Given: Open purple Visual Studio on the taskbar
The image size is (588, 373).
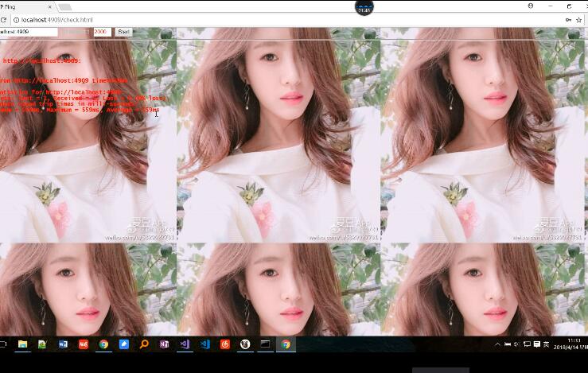Looking at the screenshot, I should point(185,344).
